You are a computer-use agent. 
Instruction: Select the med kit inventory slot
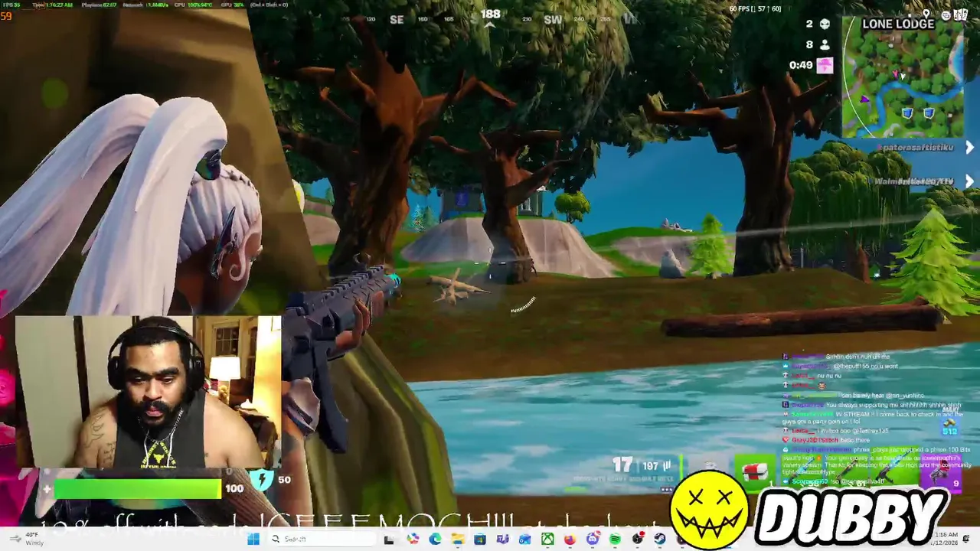coord(756,474)
